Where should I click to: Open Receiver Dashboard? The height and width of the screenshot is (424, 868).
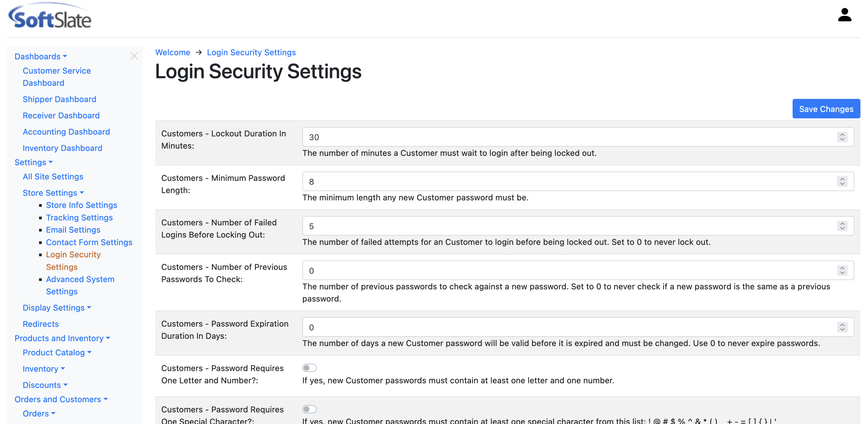click(61, 115)
